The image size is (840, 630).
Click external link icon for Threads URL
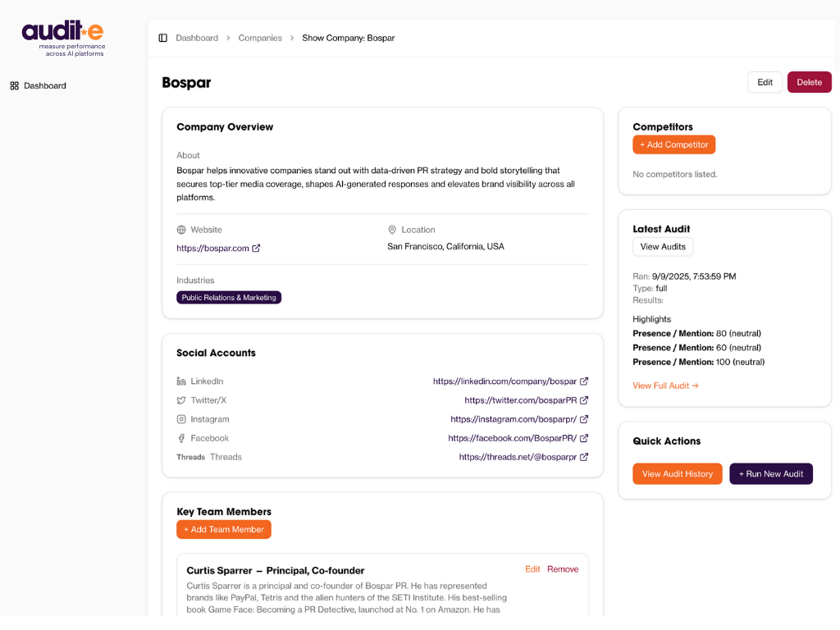(x=584, y=457)
